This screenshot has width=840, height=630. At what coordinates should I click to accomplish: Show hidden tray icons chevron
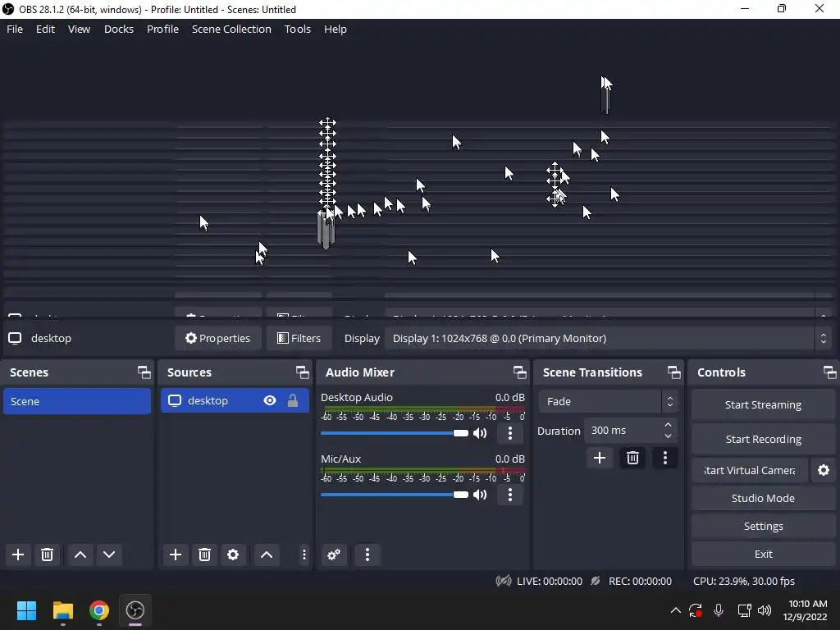click(x=676, y=610)
